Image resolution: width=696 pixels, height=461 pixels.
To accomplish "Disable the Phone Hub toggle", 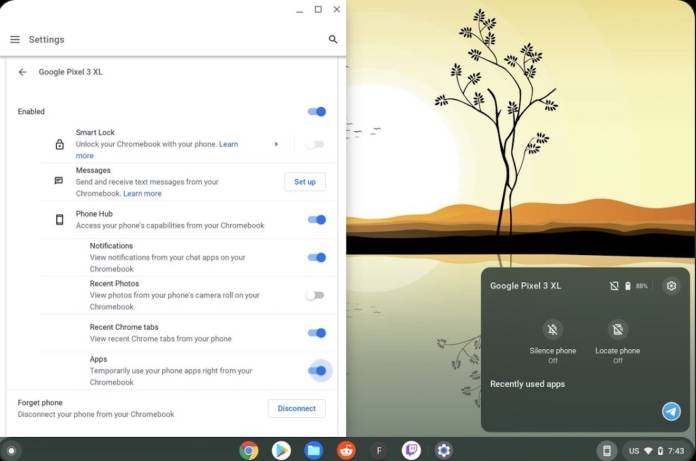I will 317,220.
